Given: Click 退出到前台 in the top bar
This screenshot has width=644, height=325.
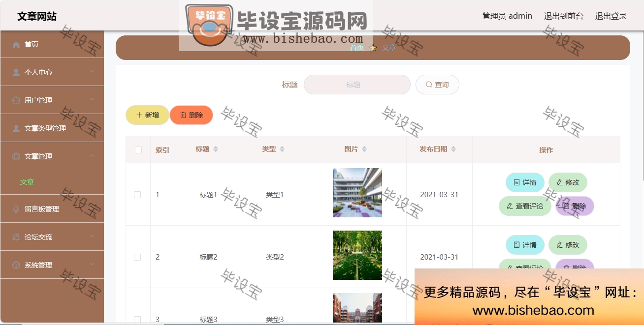Looking at the screenshot, I should point(564,16).
